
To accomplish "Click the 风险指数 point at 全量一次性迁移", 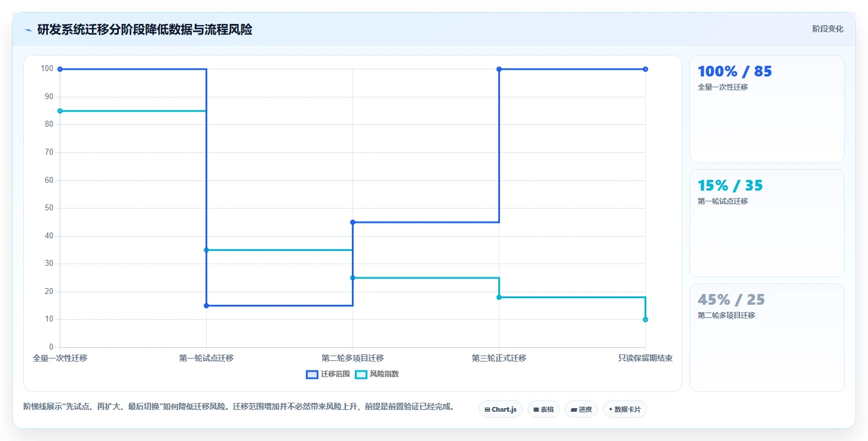I will tap(60, 111).
